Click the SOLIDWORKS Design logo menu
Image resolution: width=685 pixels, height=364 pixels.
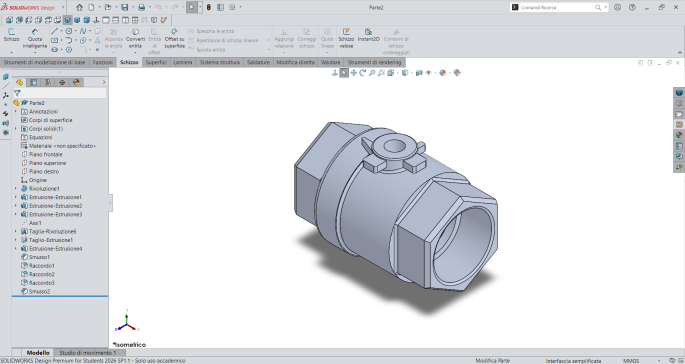pyautogui.click(x=28, y=7)
